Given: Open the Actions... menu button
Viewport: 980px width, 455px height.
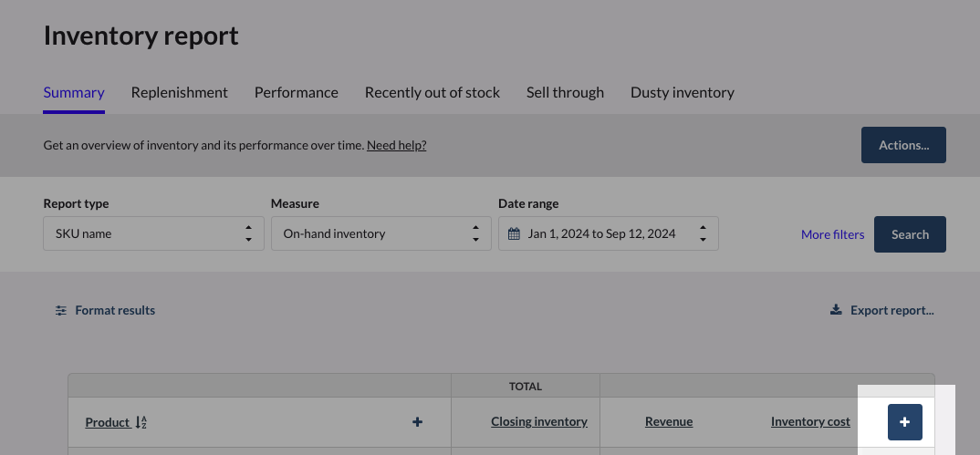Looking at the screenshot, I should pos(903,145).
